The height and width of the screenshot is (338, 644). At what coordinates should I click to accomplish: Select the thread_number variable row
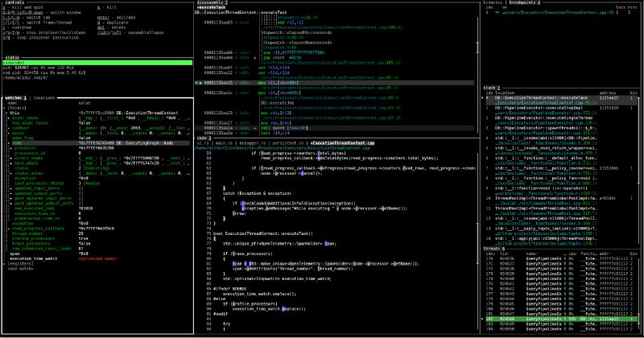point(97,233)
